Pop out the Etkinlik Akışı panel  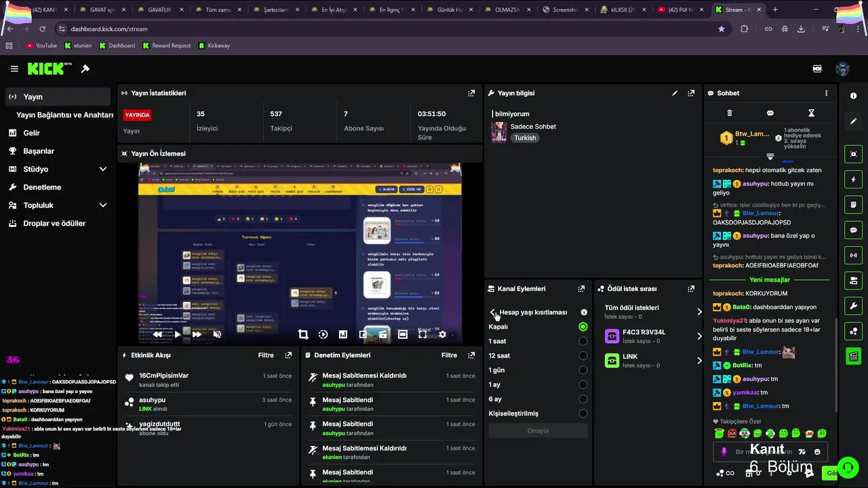click(288, 355)
